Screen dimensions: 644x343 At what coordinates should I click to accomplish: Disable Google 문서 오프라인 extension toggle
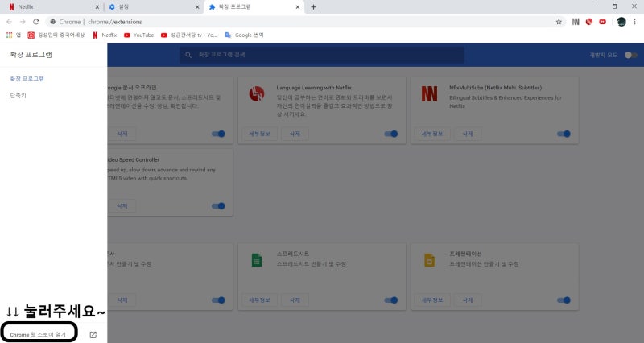[x=218, y=134]
